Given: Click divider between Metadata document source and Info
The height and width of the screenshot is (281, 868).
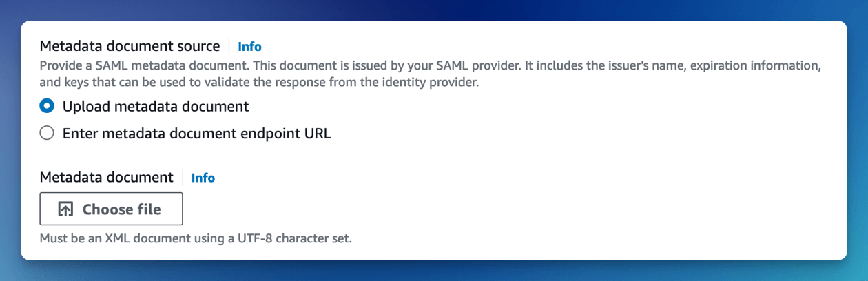Looking at the screenshot, I should (x=229, y=47).
